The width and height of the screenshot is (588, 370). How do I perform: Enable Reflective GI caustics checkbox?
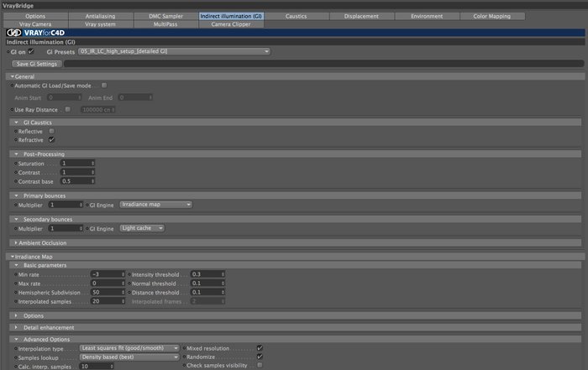[52, 131]
